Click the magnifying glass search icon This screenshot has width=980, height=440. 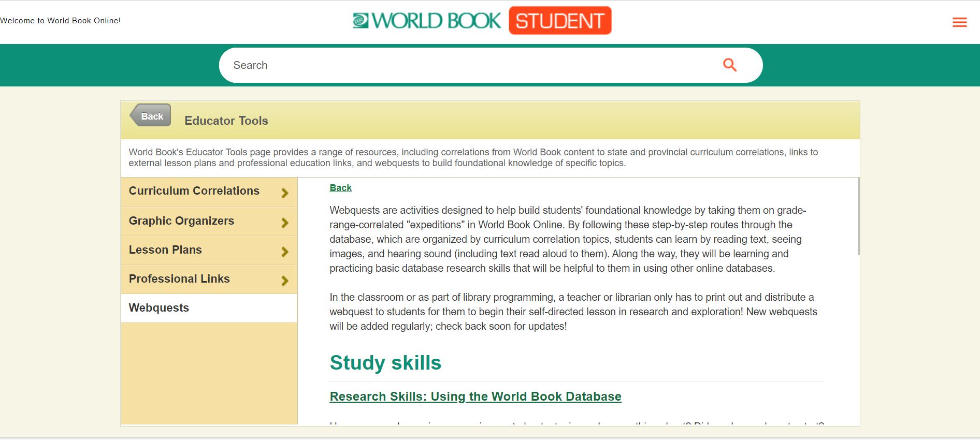coord(729,65)
